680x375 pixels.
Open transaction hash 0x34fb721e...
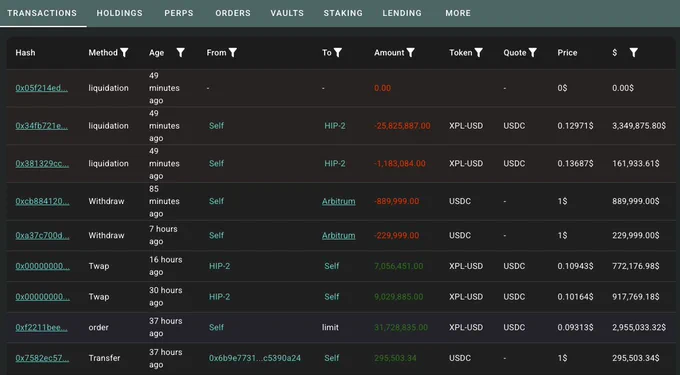[x=42, y=126]
